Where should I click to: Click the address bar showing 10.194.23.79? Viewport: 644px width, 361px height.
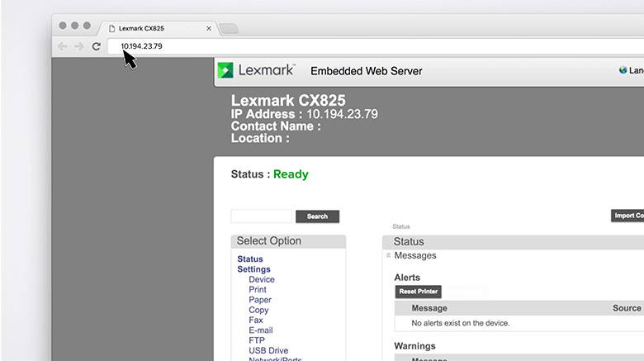point(330,47)
